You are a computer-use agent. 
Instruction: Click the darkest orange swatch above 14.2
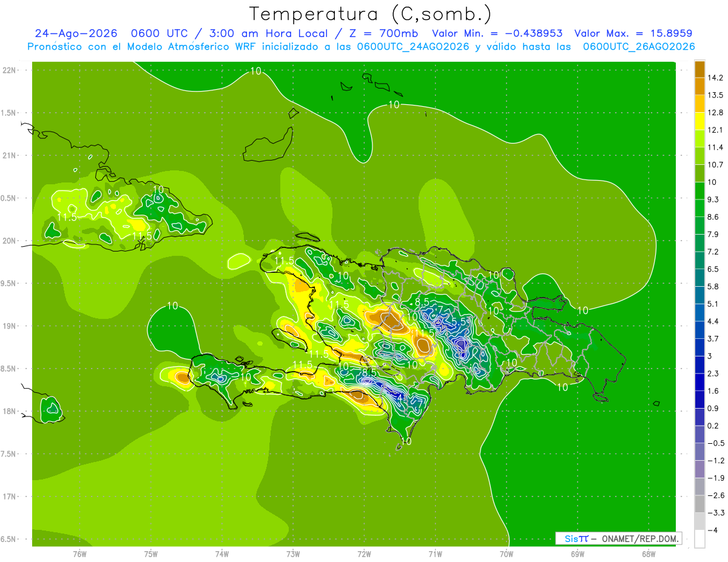point(699,69)
